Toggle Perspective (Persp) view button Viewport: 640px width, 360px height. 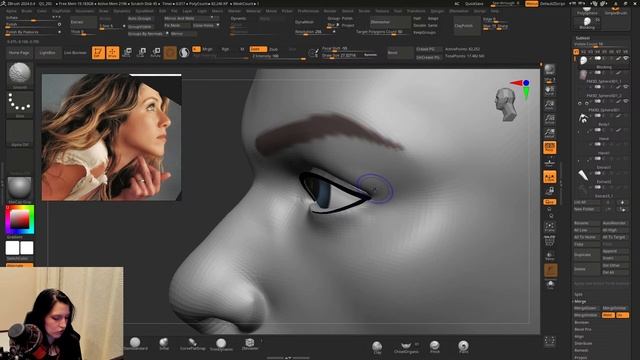(x=550, y=148)
